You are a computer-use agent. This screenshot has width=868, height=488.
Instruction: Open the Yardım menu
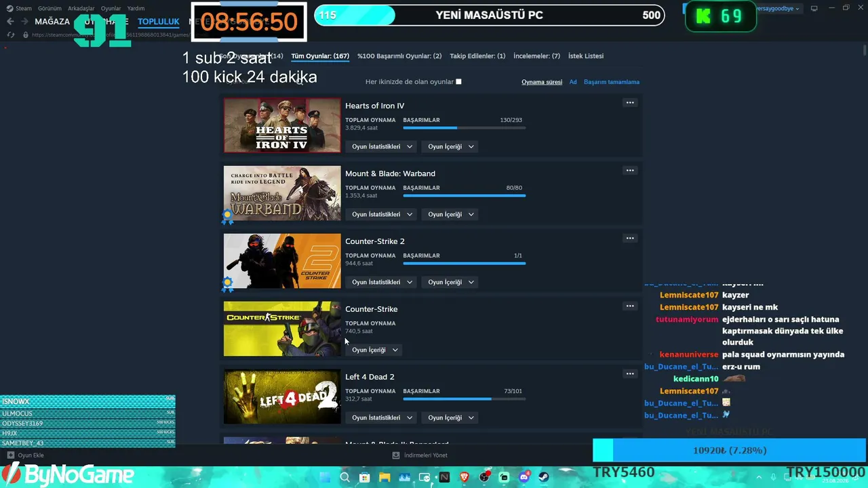[136, 8]
